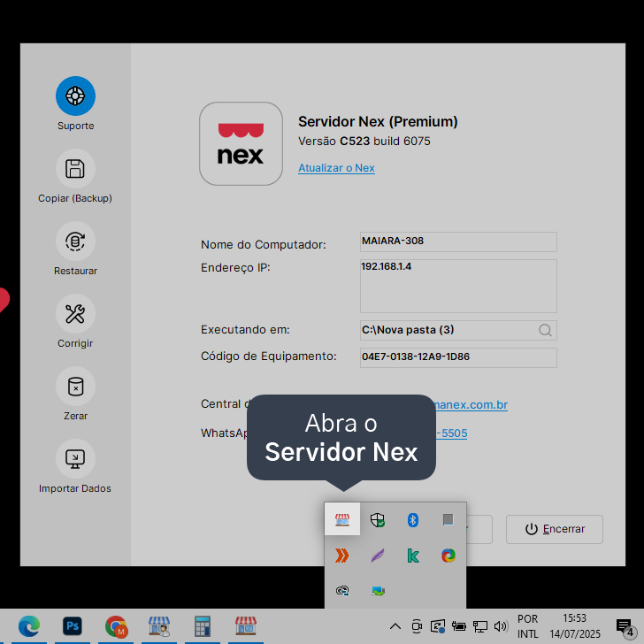The image size is (644, 644).
Task: Open notification center with 4 badge
Action: click(x=626, y=627)
